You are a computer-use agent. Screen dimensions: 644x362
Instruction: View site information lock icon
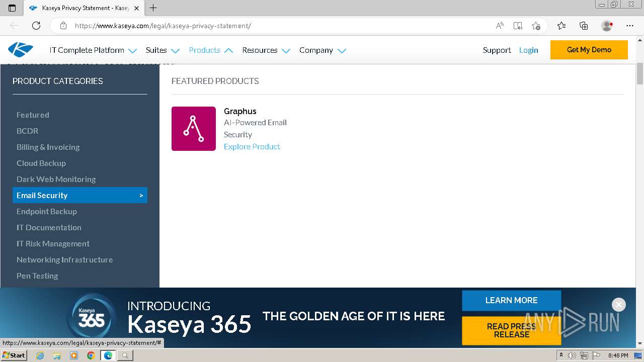(x=63, y=26)
